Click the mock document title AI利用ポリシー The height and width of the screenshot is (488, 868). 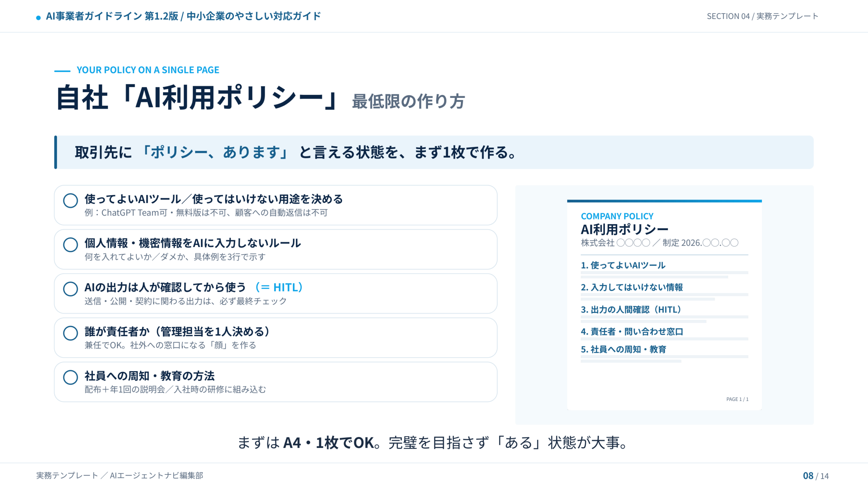click(625, 229)
